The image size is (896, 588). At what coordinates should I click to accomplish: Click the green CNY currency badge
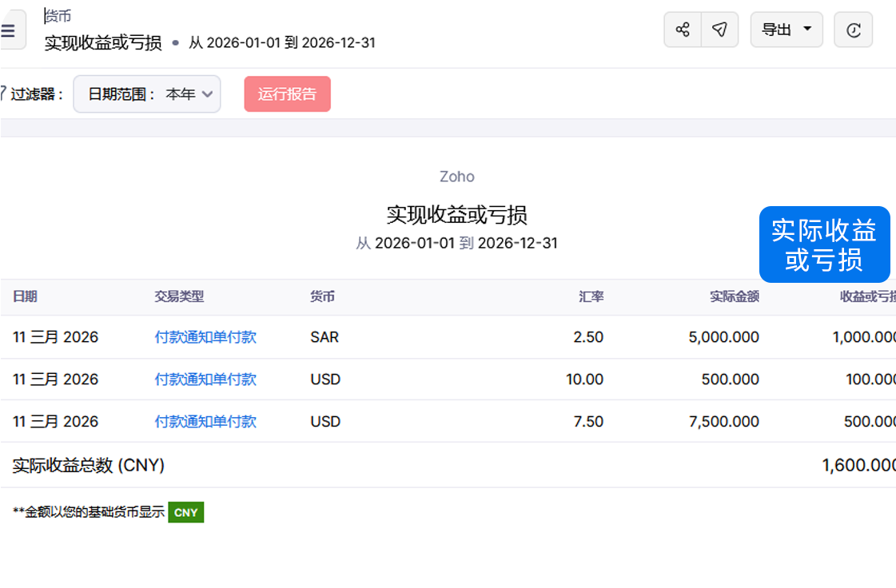tap(185, 513)
